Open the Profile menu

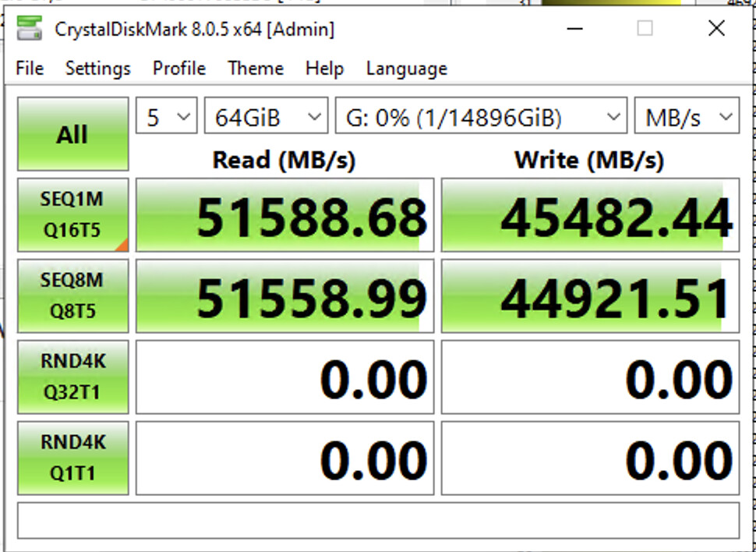(178, 69)
